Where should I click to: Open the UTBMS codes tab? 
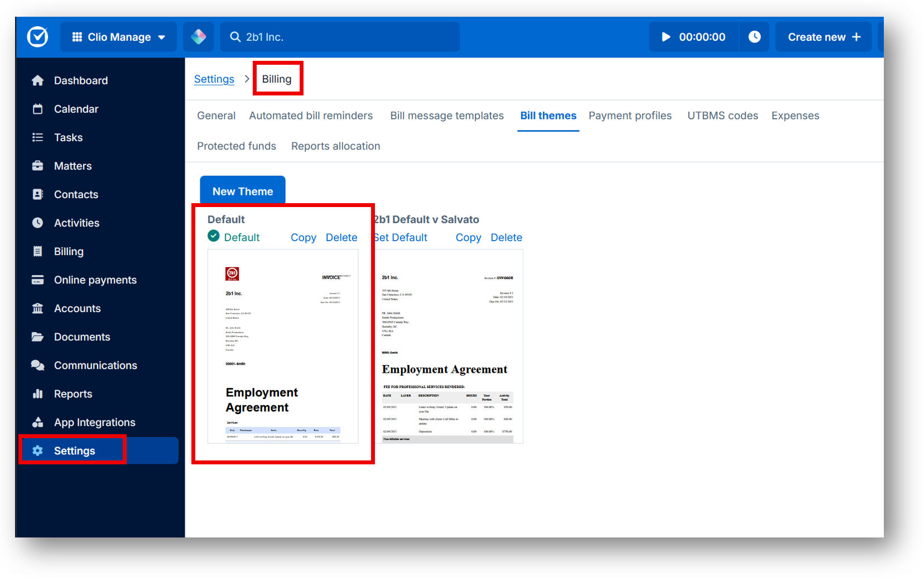tap(723, 116)
